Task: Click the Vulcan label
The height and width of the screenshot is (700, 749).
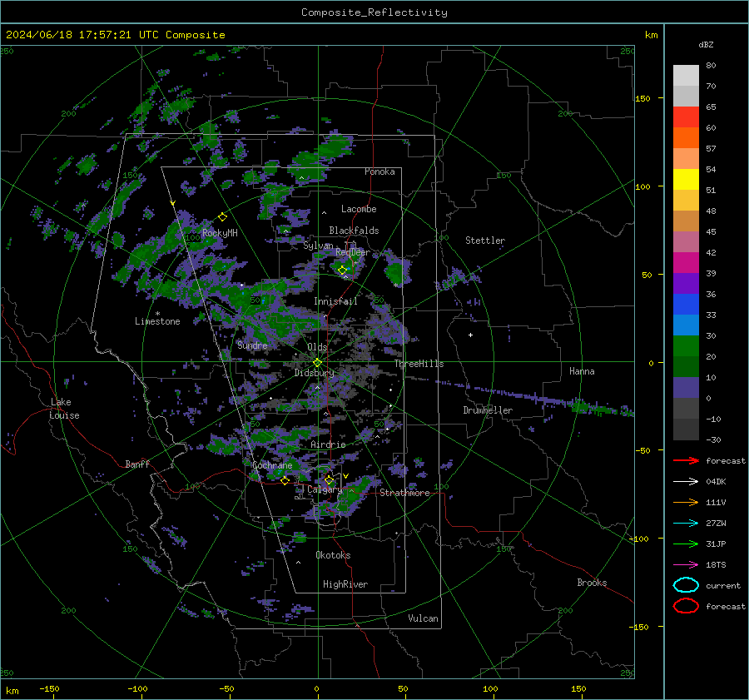Action: 424,618
